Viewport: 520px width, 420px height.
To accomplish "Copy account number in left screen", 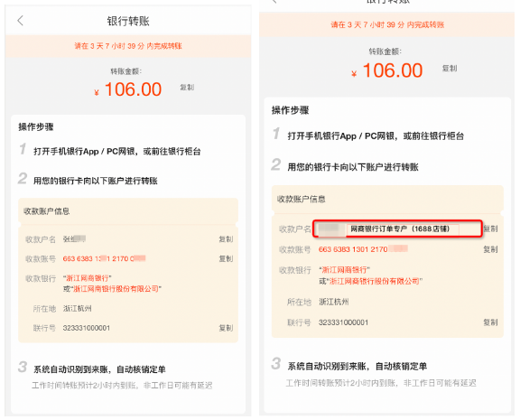I will pyautogui.click(x=226, y=258).
